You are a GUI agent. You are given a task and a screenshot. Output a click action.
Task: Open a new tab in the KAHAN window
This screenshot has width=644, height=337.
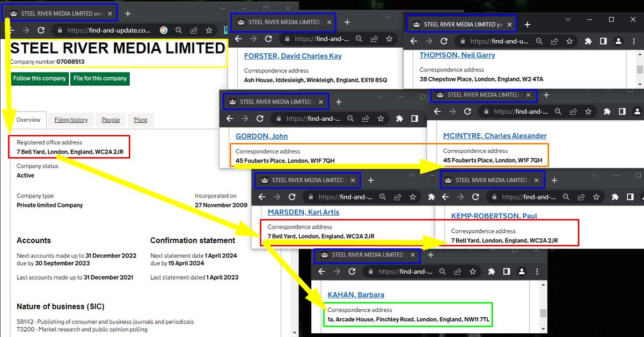[430, 255]
